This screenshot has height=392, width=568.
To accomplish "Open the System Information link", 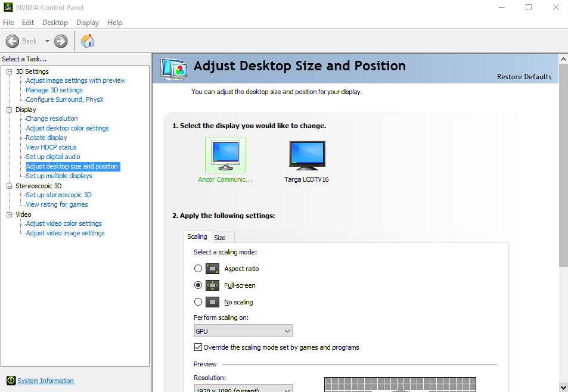I will click(x=46, y=381).
